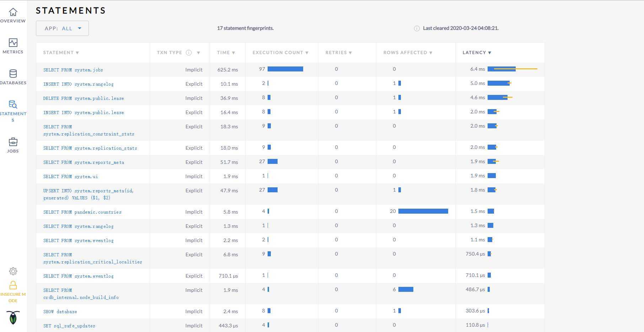Open SELECT FROM system.replication_constraint_stats statement
Screen dimensions: 644x332
coord(89,130)
